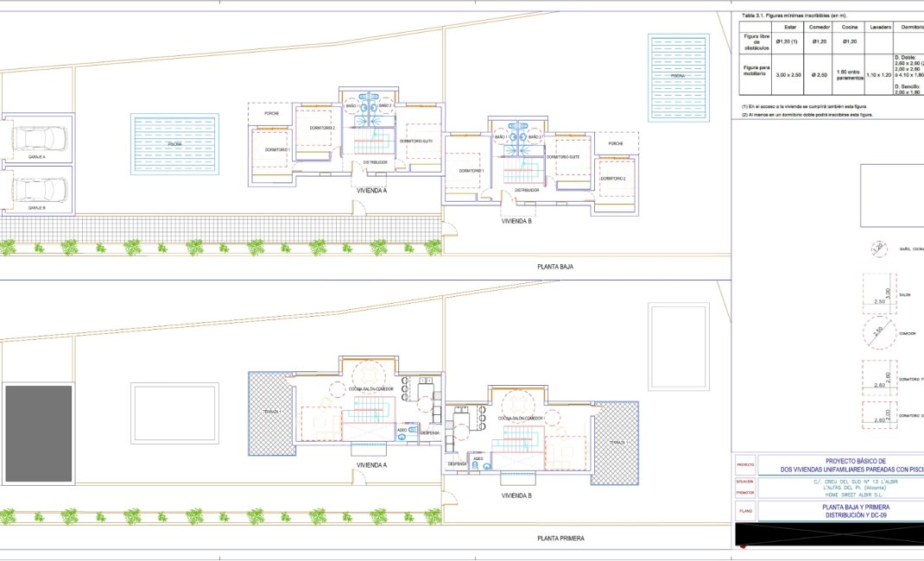
Task: Click the GARAJE A label
Action: [36, 157]
